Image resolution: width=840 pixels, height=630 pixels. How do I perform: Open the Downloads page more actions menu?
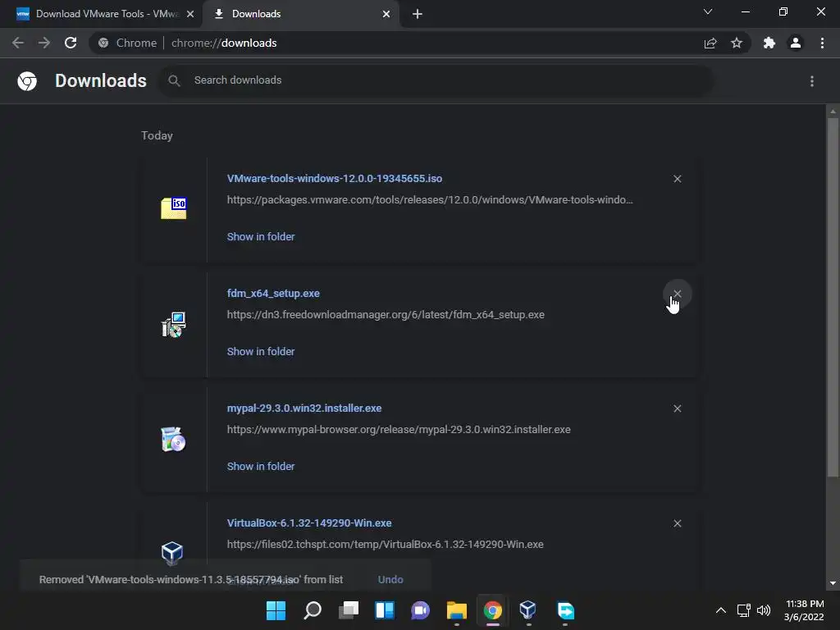pyautogui.click(x=811, y=81)
